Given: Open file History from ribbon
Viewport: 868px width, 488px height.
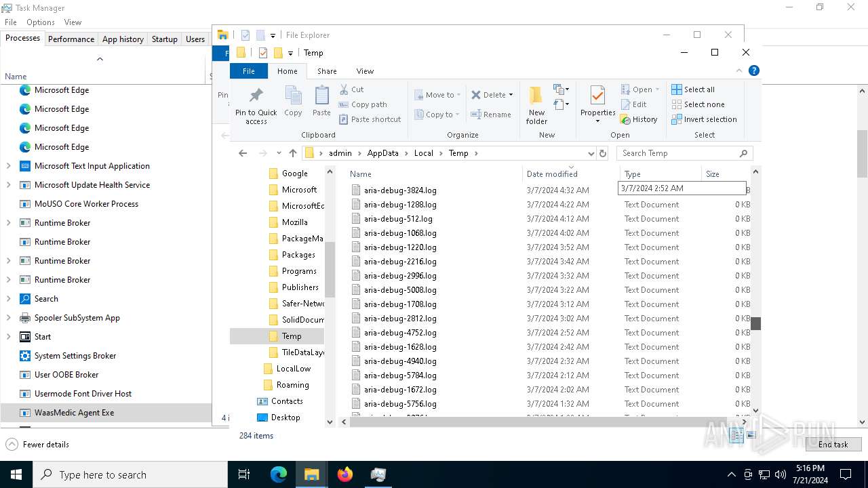Looking at the screenshot, I should (639, 119).
